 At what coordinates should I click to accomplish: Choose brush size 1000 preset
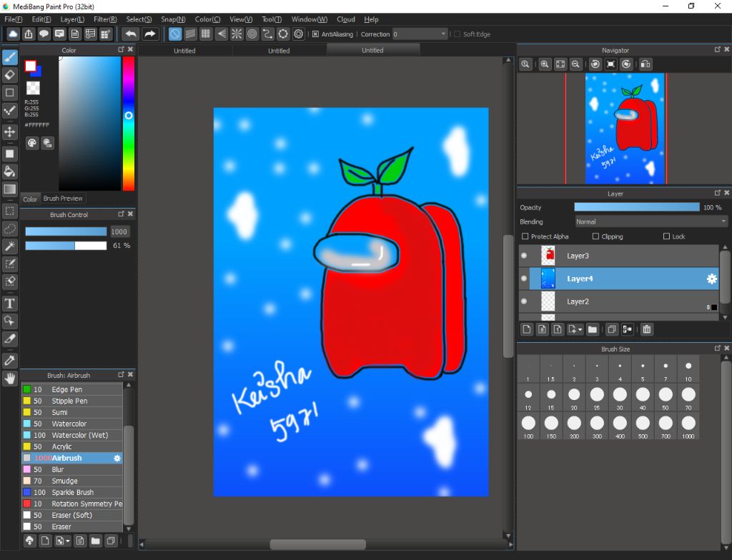coord(688,426)
